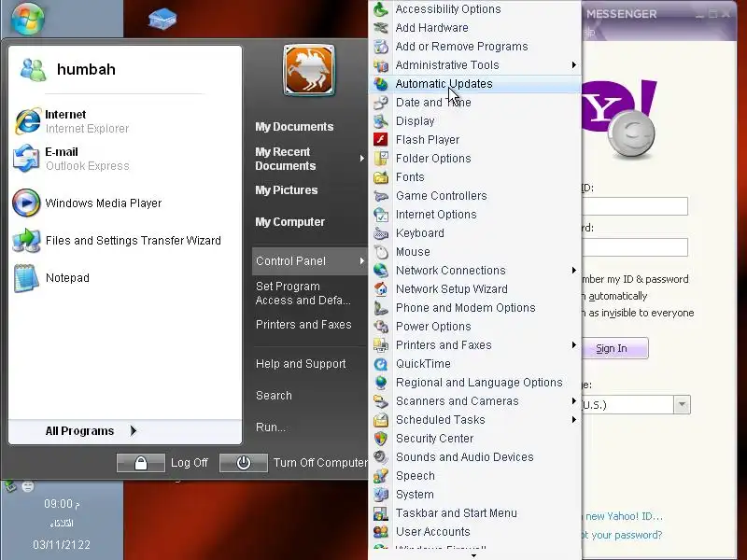Expand the Administrative Tools submenu arrow
Image resolution: width=747 pixels, height=560 pixels.
pos(574,64)
